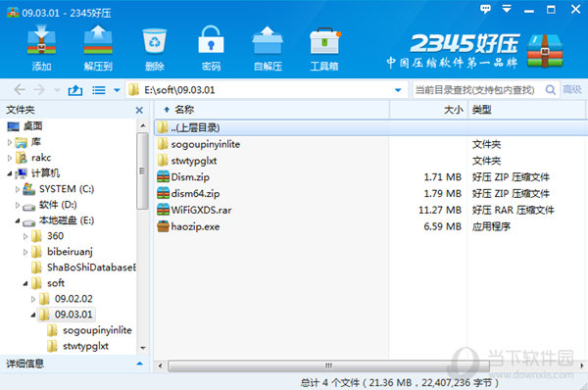Collapse the 本地磁盘 (E:) node
This screenshot has width=588, height=390.
18,220
